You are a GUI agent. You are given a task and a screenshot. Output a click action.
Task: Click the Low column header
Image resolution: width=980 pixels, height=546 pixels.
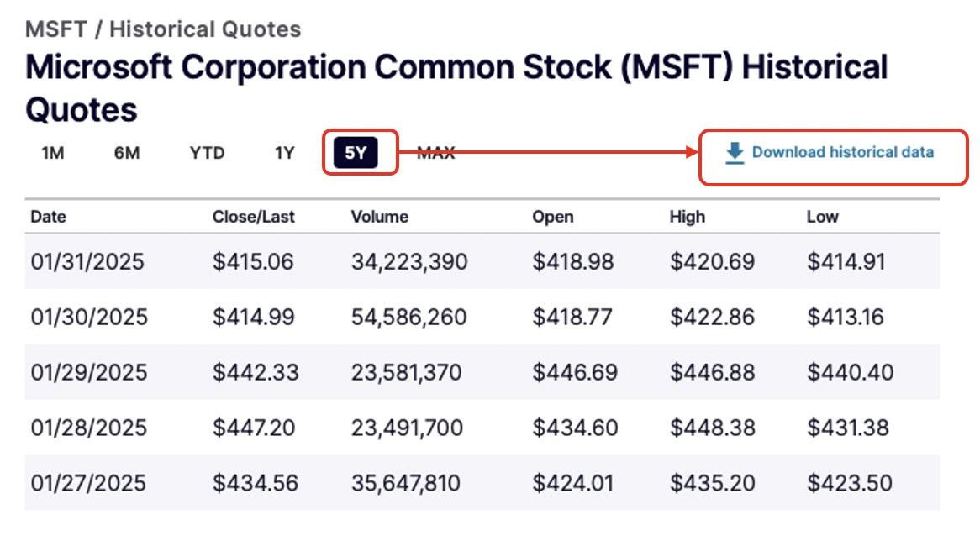(823, 217)
